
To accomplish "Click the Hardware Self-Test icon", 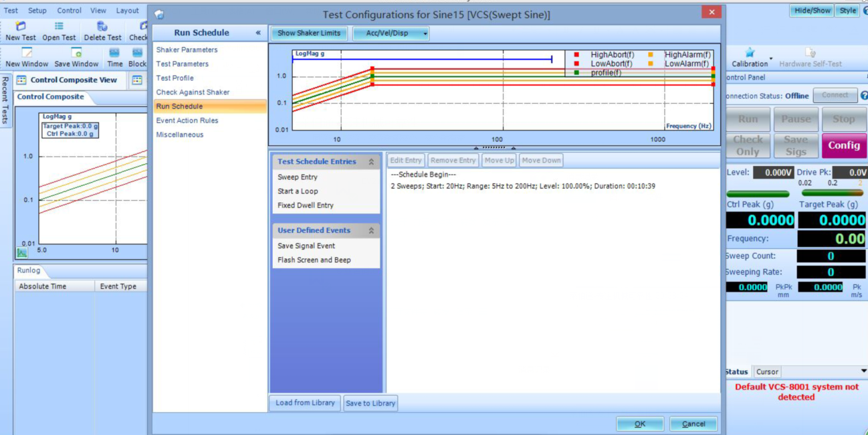I will (x=810, y=52).
